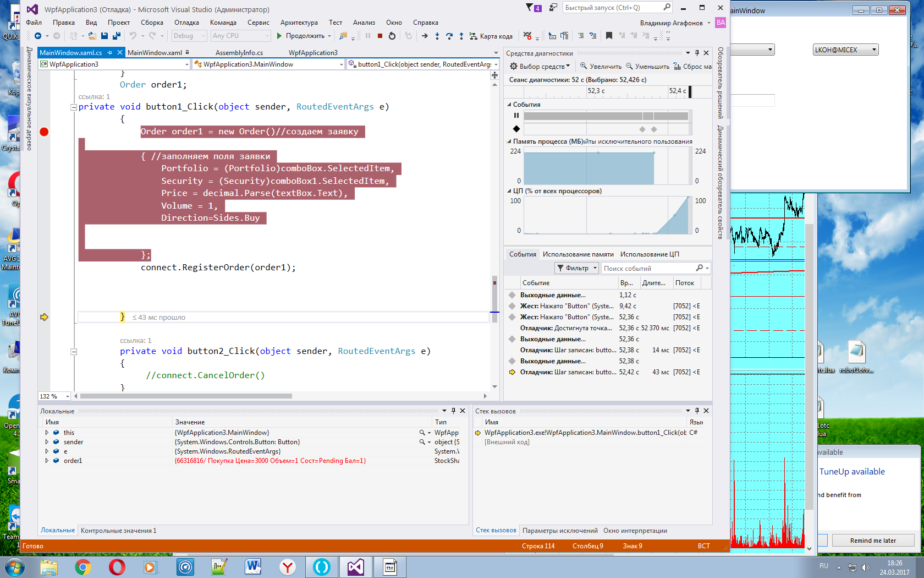924x578 pixels.
Task: Pin the Локальные panel with pushpin
Action: (453, 411)
